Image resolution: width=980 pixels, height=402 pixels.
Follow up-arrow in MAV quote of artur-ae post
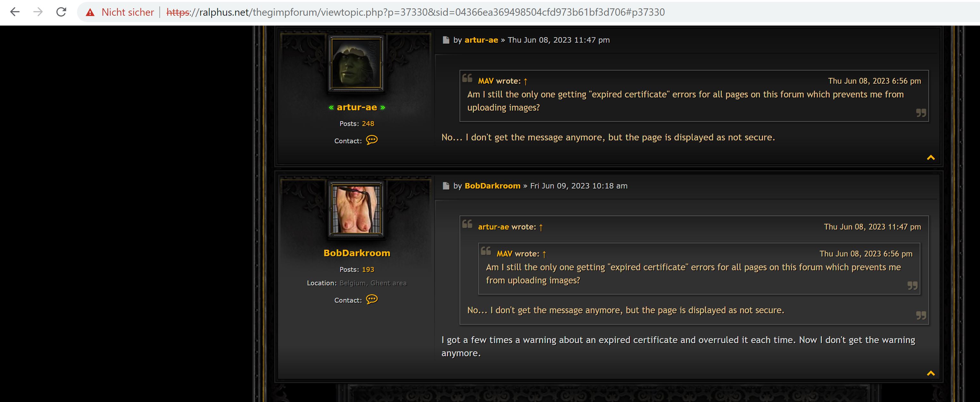[x=525, y=81]
